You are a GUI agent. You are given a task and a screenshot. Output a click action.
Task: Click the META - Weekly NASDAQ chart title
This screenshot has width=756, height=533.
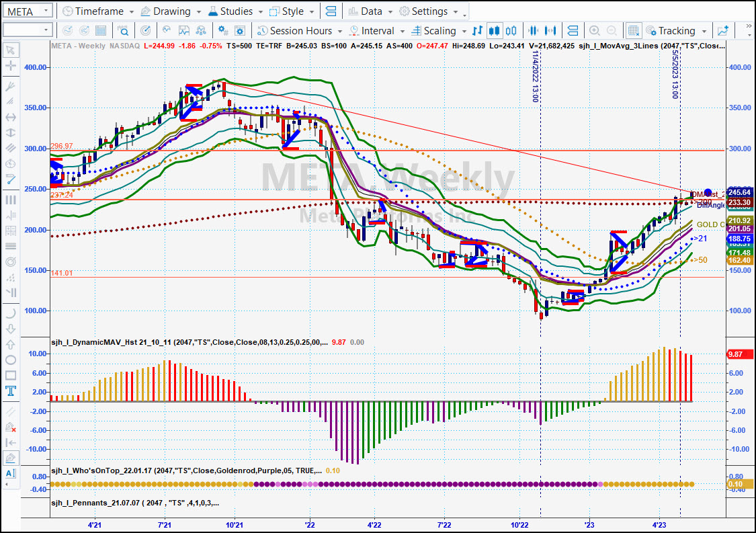tap(95, 46)
